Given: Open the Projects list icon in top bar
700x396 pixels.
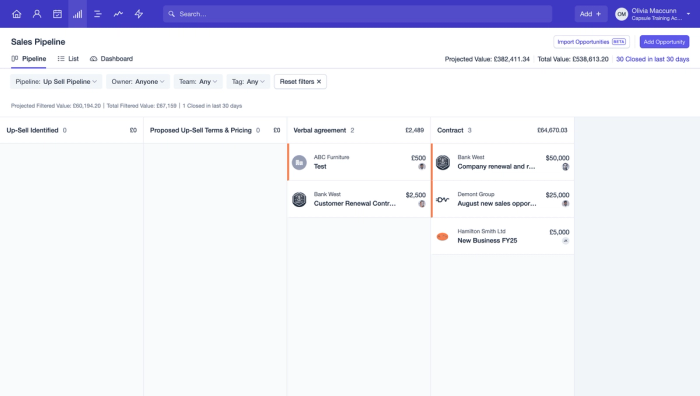Looking at the screenshot, I should pos(97,14).
